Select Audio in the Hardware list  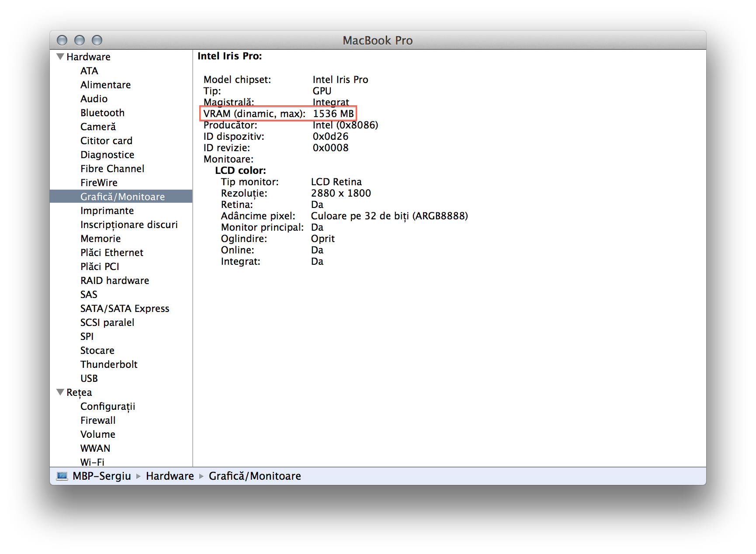point(94,99)
